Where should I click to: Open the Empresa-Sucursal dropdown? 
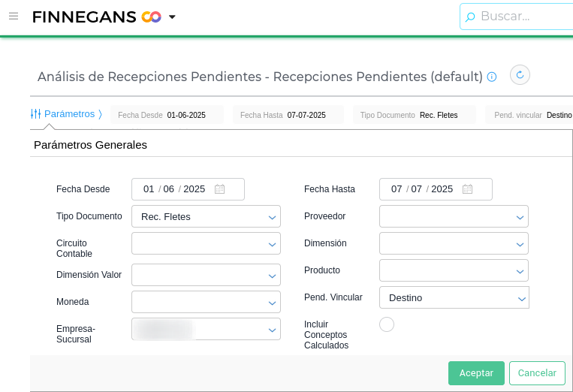[x=272, y=330]
